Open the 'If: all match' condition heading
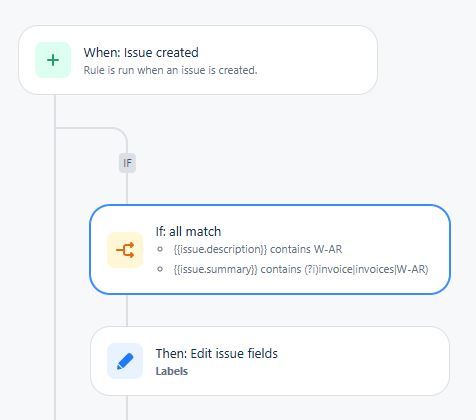 [x=188, y=231]
